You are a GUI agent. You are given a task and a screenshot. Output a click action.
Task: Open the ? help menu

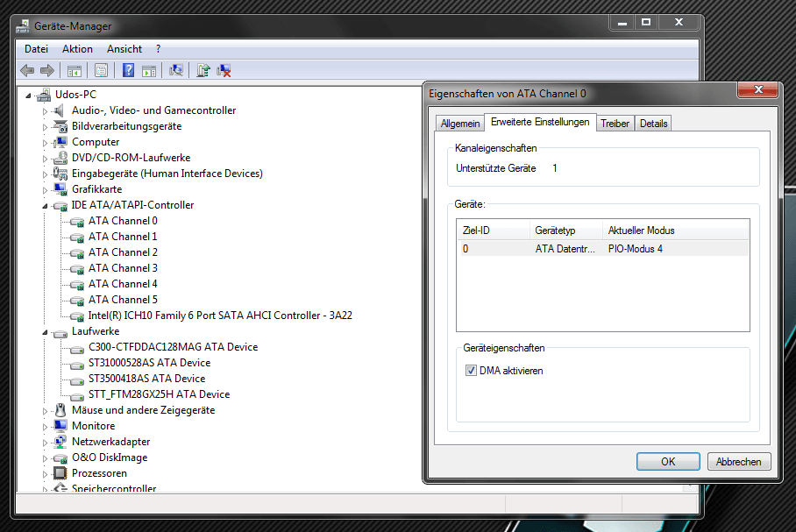point(159,49)
